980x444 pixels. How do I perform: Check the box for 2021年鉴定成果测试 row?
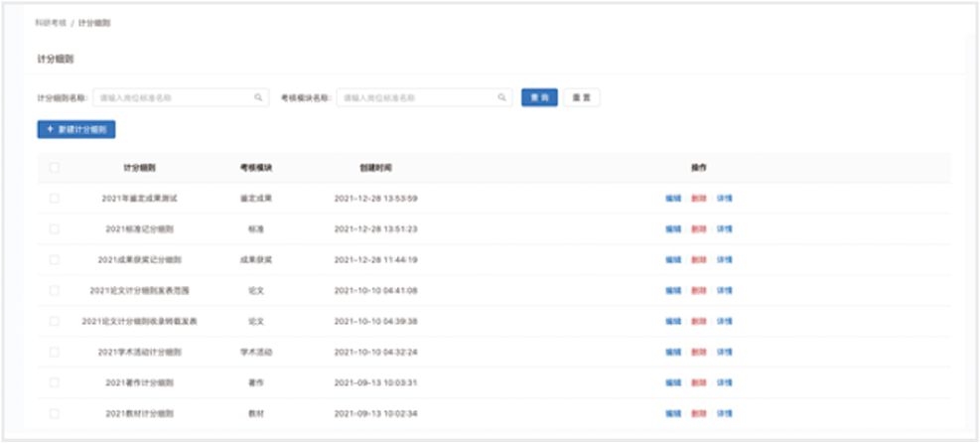coord(54,199)
